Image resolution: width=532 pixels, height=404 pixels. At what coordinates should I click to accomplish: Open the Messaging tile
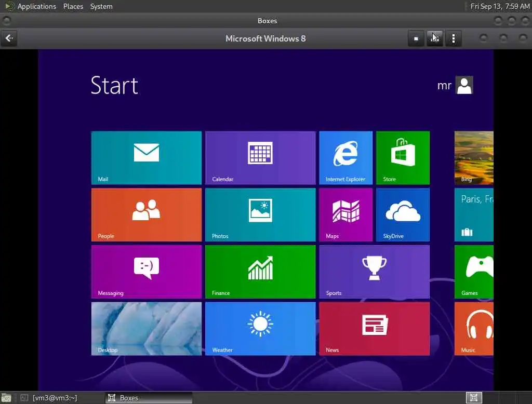click(146, 272)
